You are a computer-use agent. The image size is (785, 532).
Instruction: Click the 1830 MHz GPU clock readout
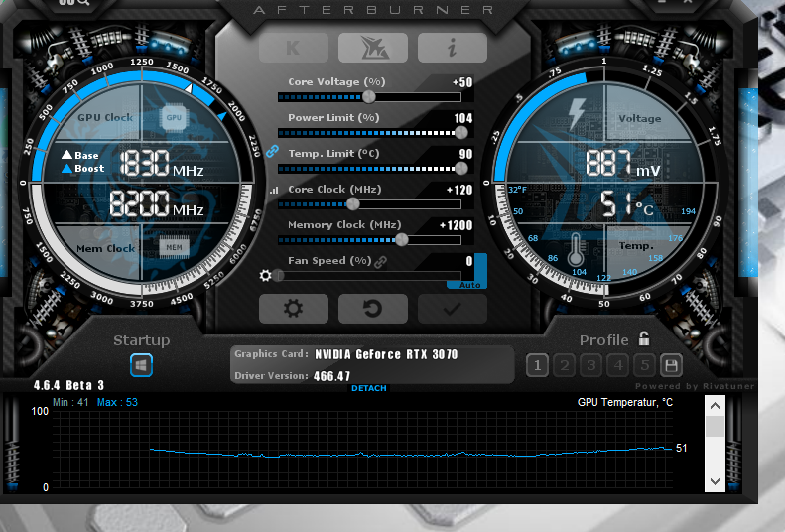[x=161, y=163]
